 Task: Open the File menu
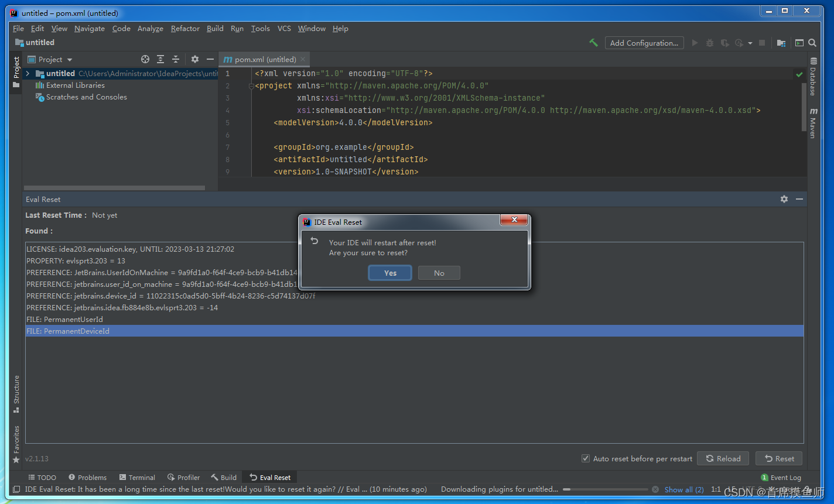pyautogui.click(x=18, y=28)
